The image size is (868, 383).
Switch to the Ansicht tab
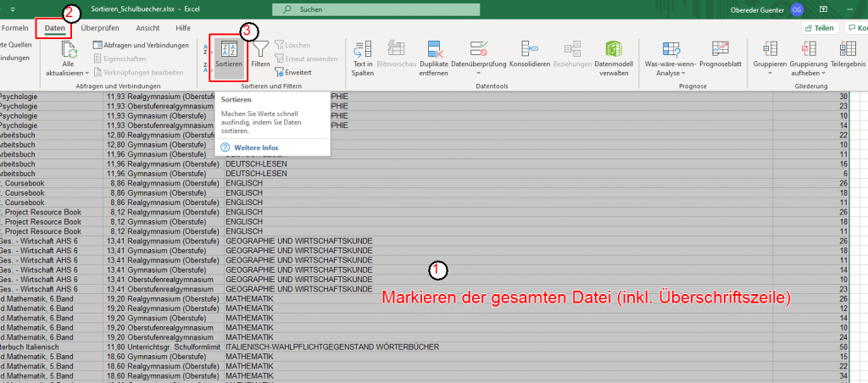(x=148, y=28)
